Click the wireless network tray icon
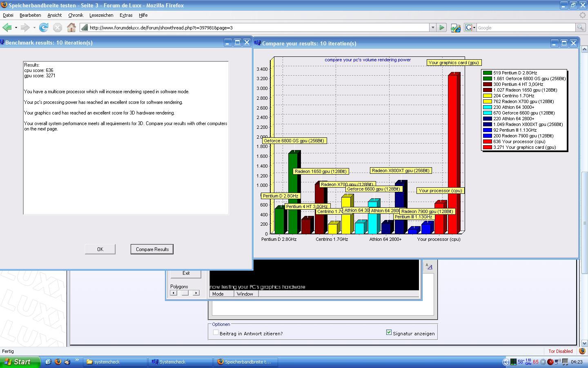 [557, 362]
